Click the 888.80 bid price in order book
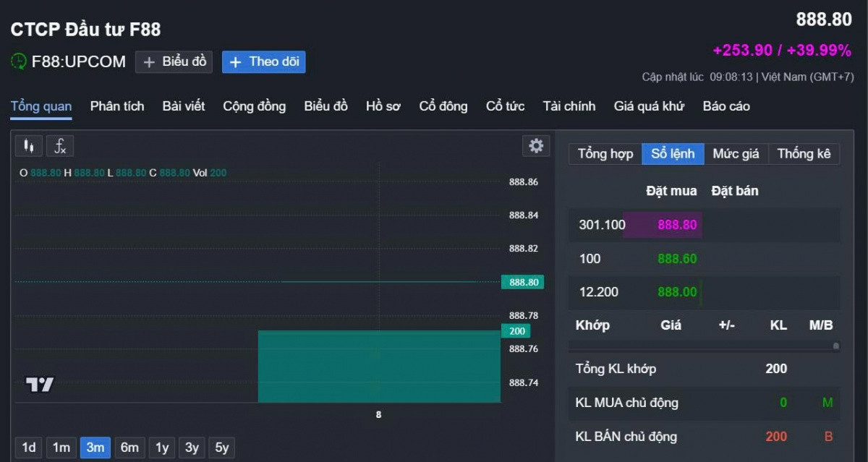868x462 pixels. pos(677,225)
